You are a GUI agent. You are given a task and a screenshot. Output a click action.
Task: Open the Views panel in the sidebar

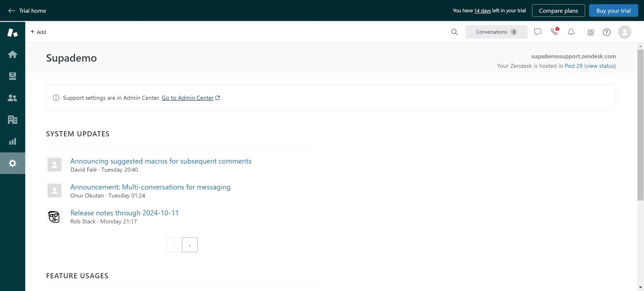(x=13, y=76)
